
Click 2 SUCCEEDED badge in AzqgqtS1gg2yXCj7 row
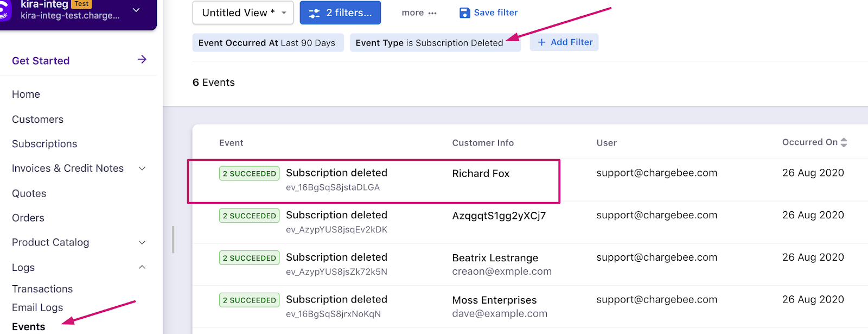pyautogui.click(x=250, y=216)
